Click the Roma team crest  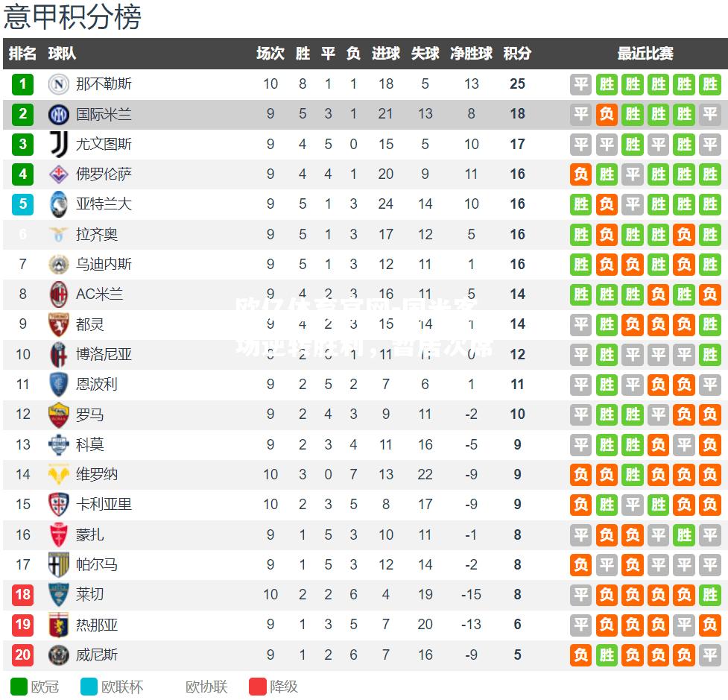pos(59,414)
